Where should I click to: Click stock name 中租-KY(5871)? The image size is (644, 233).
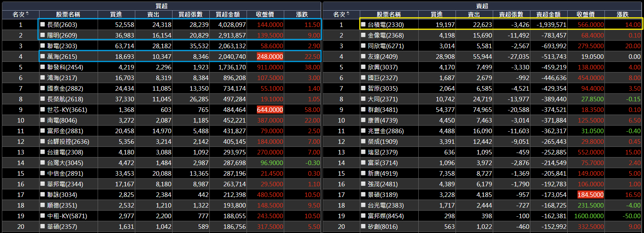click(67, 216)
